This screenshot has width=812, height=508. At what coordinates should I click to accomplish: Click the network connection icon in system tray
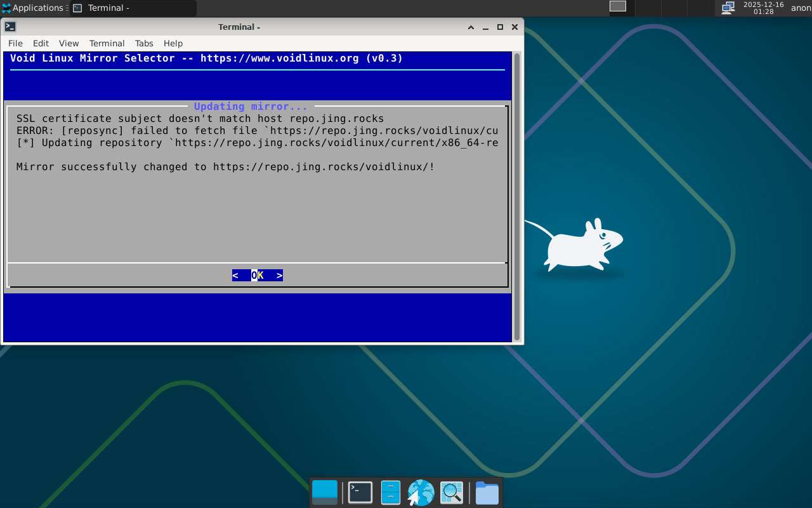(728, 8)
